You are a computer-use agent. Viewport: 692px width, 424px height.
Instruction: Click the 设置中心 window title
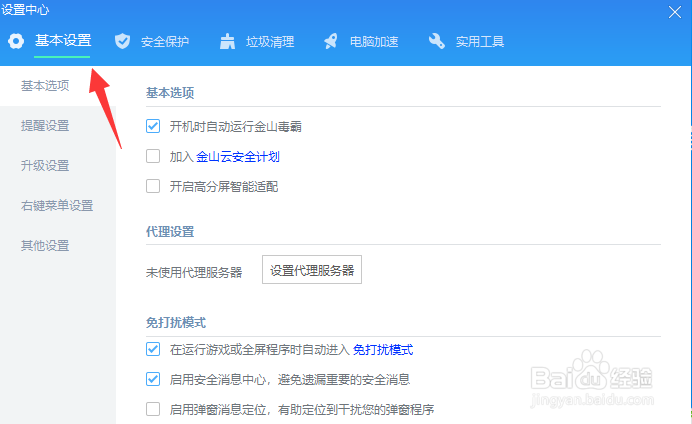25,9
